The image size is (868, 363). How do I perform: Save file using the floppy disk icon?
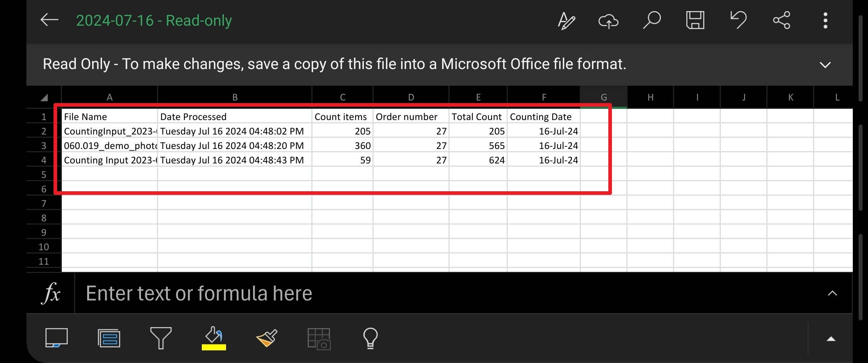click(695, 20)
